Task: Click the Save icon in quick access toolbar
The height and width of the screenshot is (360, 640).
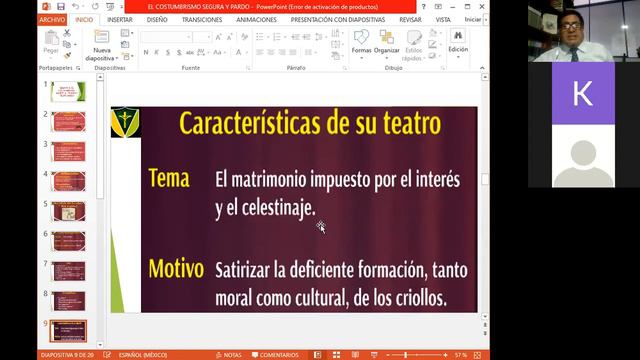Action: pos(61,7)
